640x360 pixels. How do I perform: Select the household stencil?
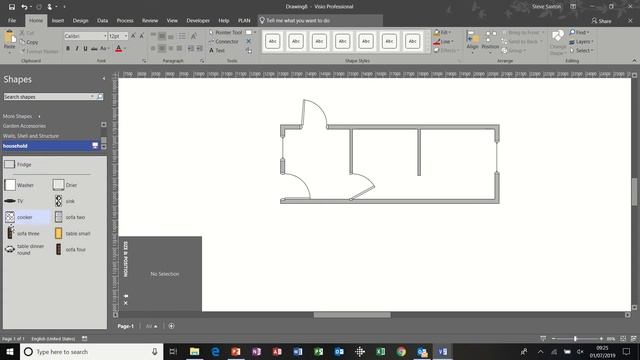51,146
